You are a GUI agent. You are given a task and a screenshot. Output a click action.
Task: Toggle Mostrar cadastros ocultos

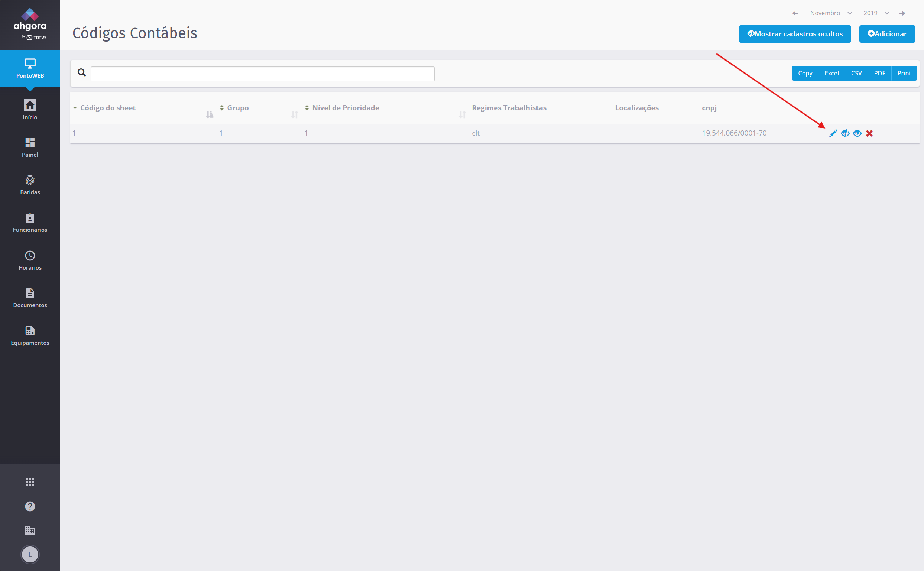[794, 34]
